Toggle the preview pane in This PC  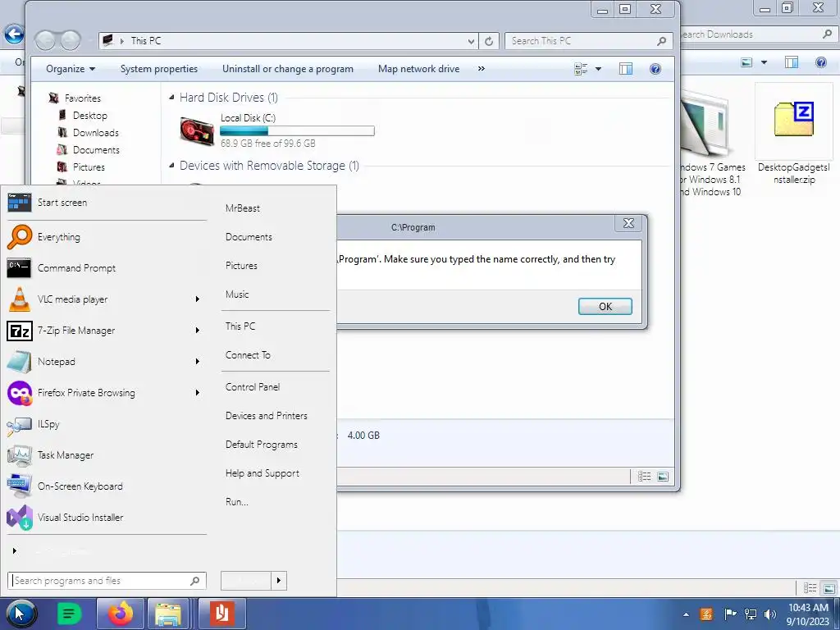[626, 69]
